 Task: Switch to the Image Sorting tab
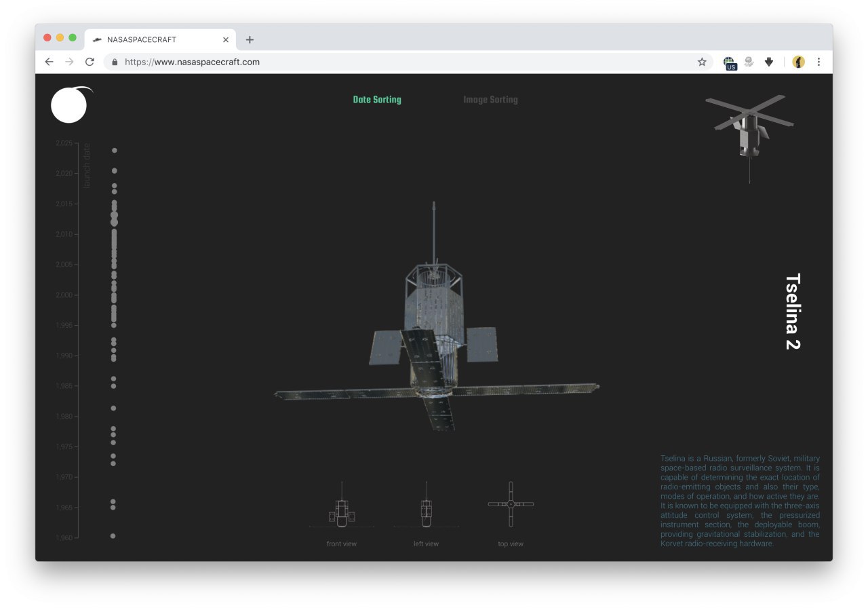(x=490, y=100)
